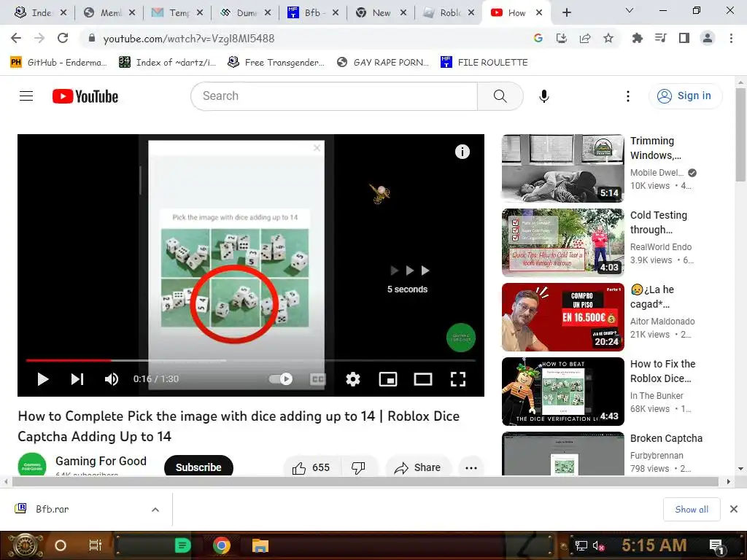Toggle Chrome side panel
This screenshot has width=747, height=560.
[x=684, y=38]
